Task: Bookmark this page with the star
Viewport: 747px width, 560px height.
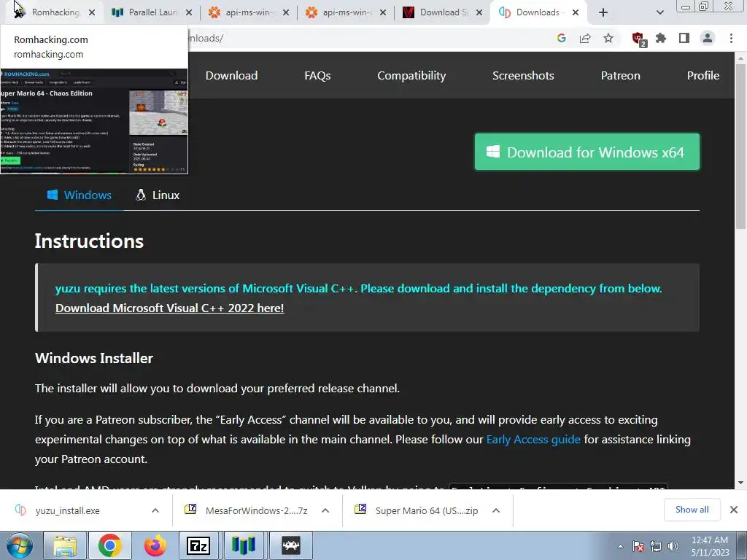Action: pyautogui.click(x=608, y=38)
